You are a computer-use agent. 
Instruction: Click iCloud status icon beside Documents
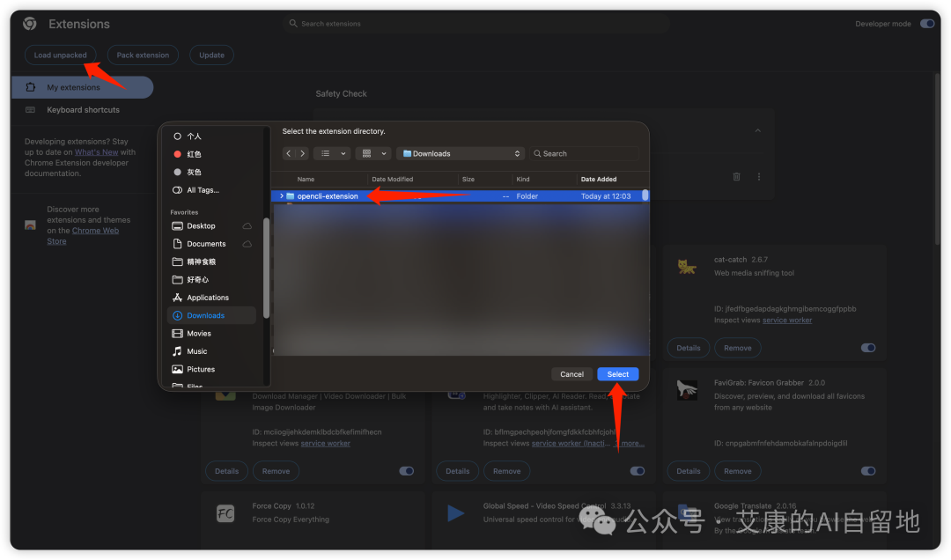tap(247, 244)
